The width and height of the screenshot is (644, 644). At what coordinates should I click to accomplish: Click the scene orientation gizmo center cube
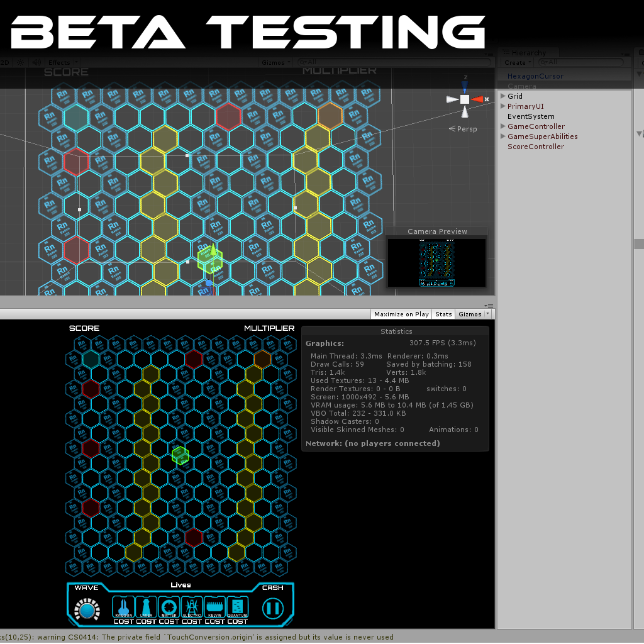tap(465, 99)
